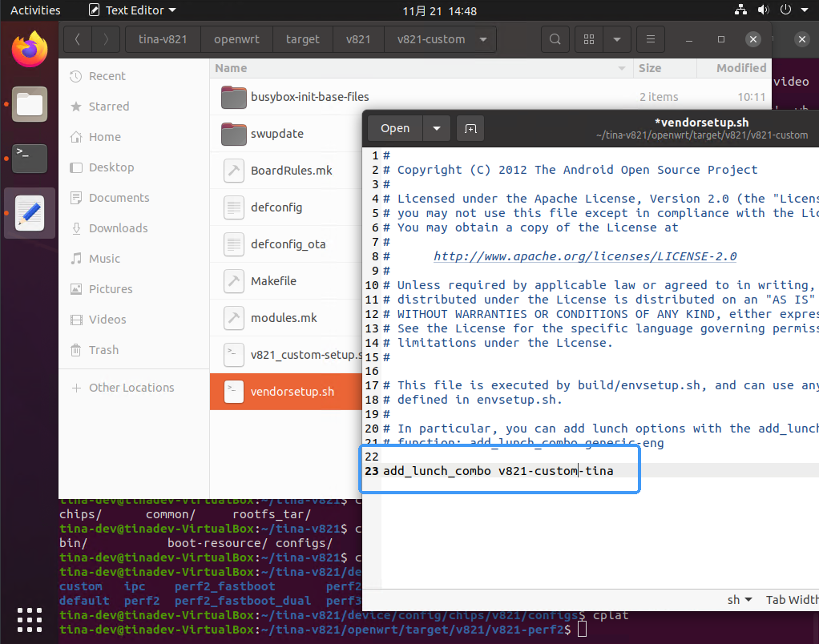Viewport: 819px width, 644px height.
Task: Select the busybox-init-base-files folder
Action: tap(309, 97)
